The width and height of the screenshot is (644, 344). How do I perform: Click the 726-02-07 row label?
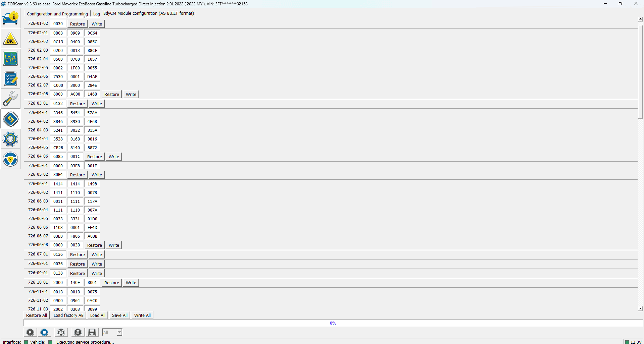[38, 85]
